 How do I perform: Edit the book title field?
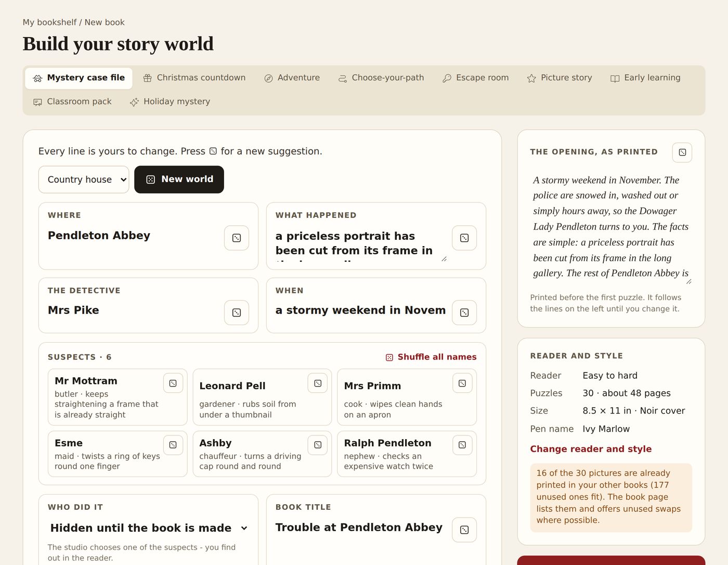(361, 528)
